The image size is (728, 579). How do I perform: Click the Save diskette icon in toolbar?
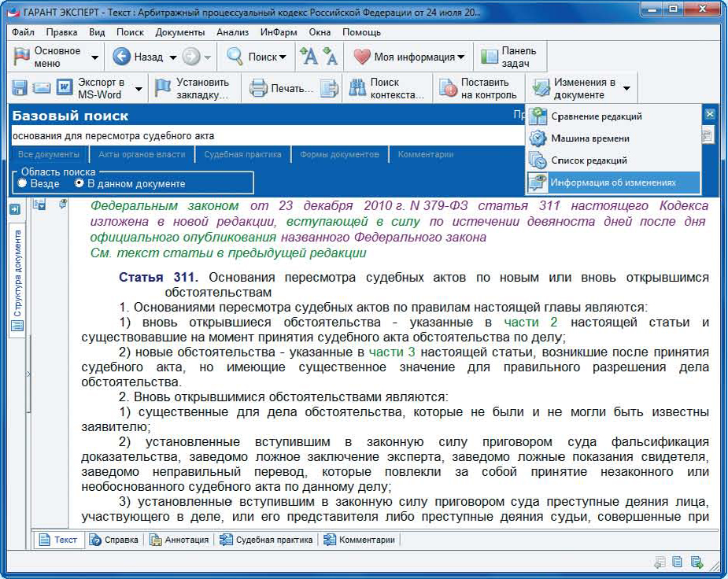[x=20, y=88]
